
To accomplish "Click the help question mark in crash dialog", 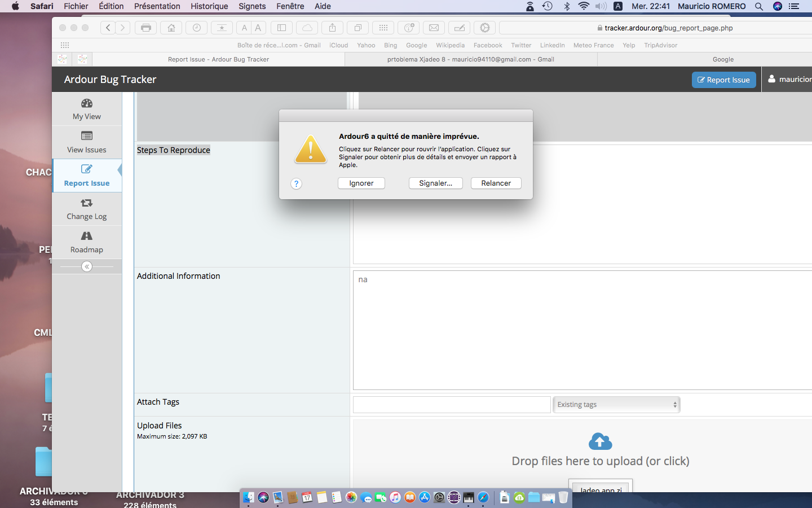I will click(x=296, y=183).
